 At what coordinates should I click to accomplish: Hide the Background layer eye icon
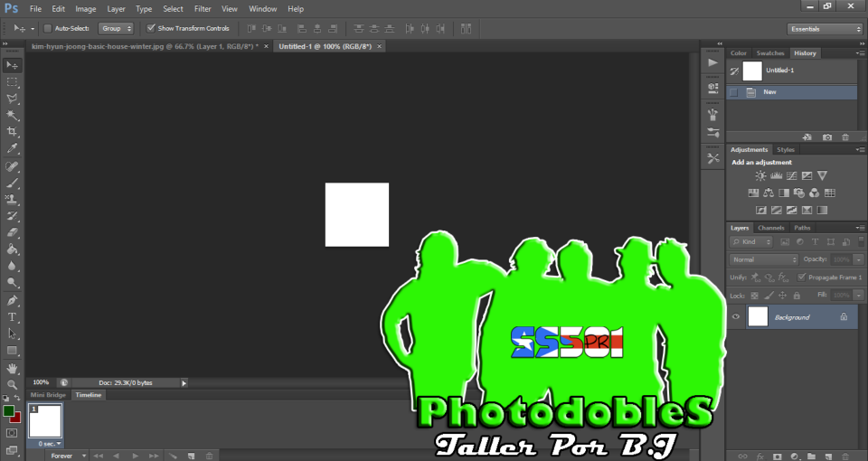click(x=736, y=317)
